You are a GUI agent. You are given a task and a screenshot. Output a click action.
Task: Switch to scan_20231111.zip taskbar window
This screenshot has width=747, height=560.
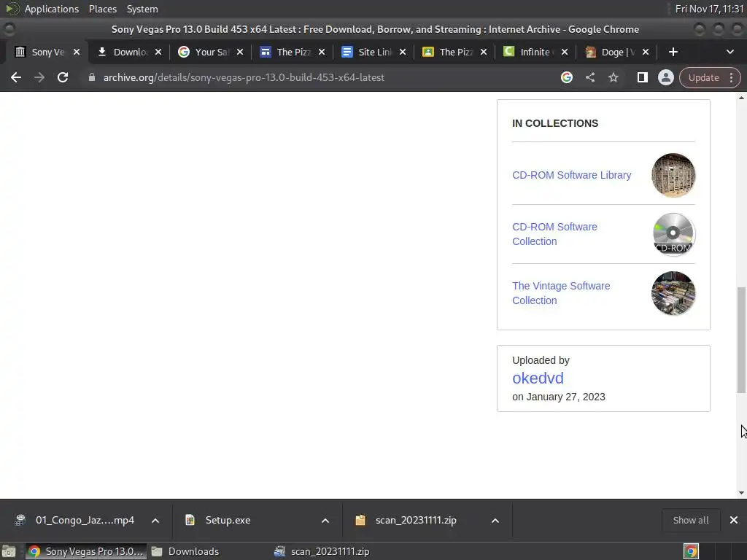coord(322,551)
